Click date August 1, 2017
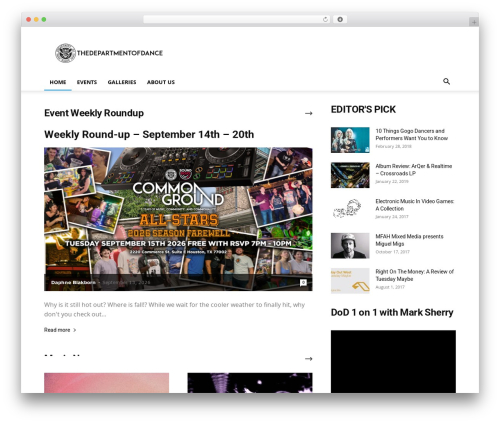The height and width of the screenshot is (423, 500). (x=390, y=287)
